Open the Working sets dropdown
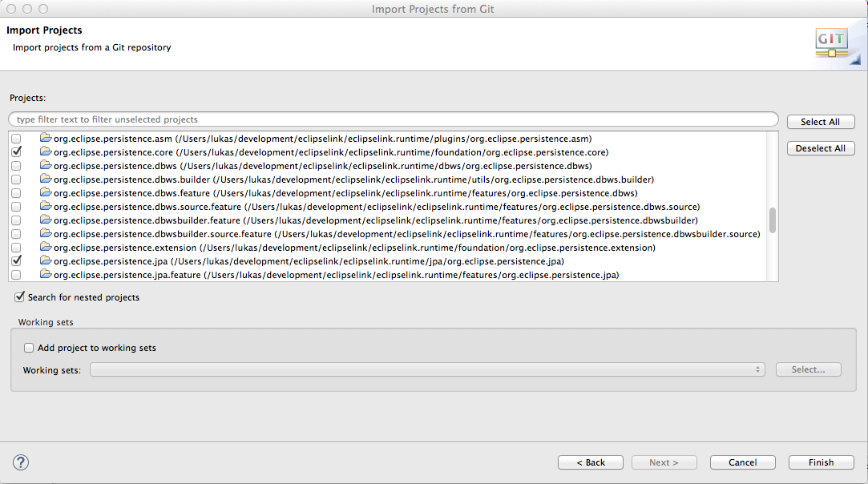Viewport: 868px width, 484px height. (427, 369)
